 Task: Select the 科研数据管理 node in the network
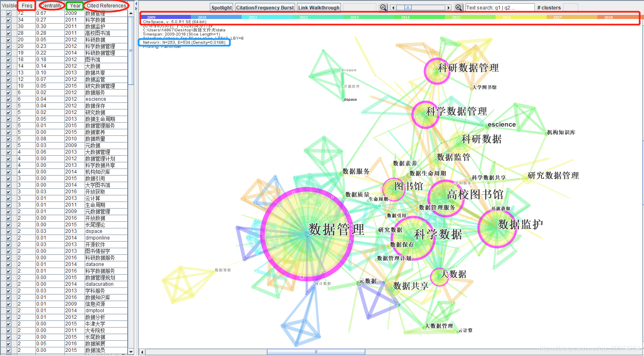437,71
